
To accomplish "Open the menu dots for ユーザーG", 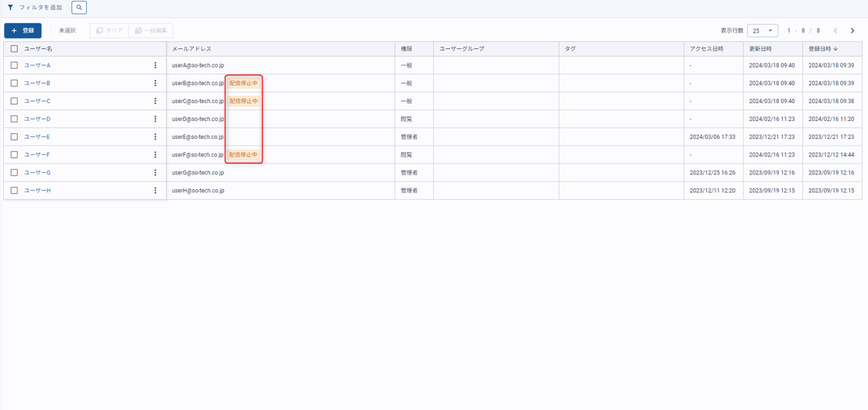I will coord(156,173).
